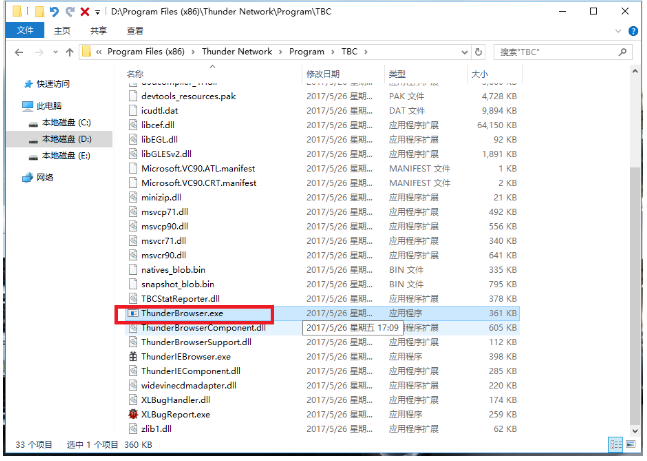Go back with the back arrow

[x=19, y=52]
